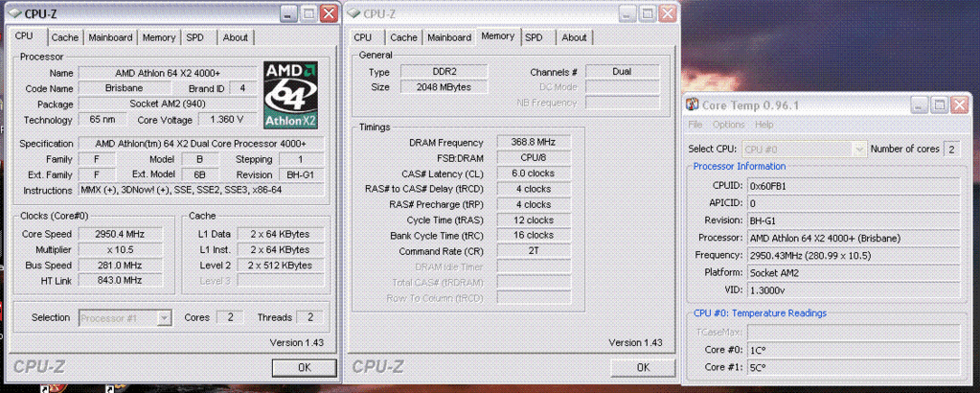This screenshot has width=980, height=393.
Task: Click the Bank Cycle Time value 16 clocks
Action: [534, 235]
